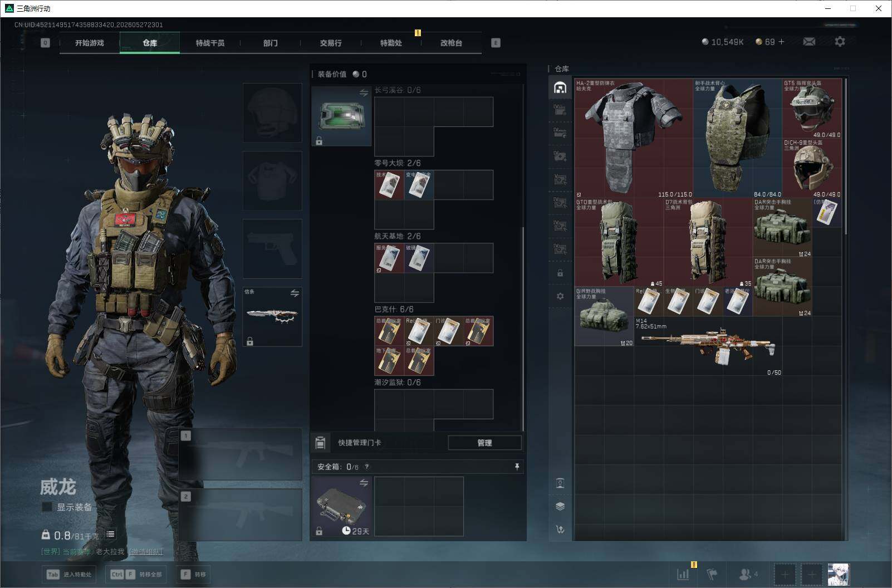The image size is (892, 588).
Task: Click the 转移全部 button
Action: click(137, 574)
